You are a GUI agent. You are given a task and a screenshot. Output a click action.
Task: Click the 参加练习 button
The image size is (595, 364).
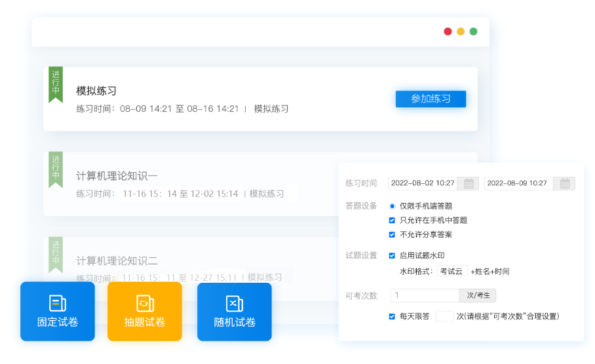click(x=431, y=99)
